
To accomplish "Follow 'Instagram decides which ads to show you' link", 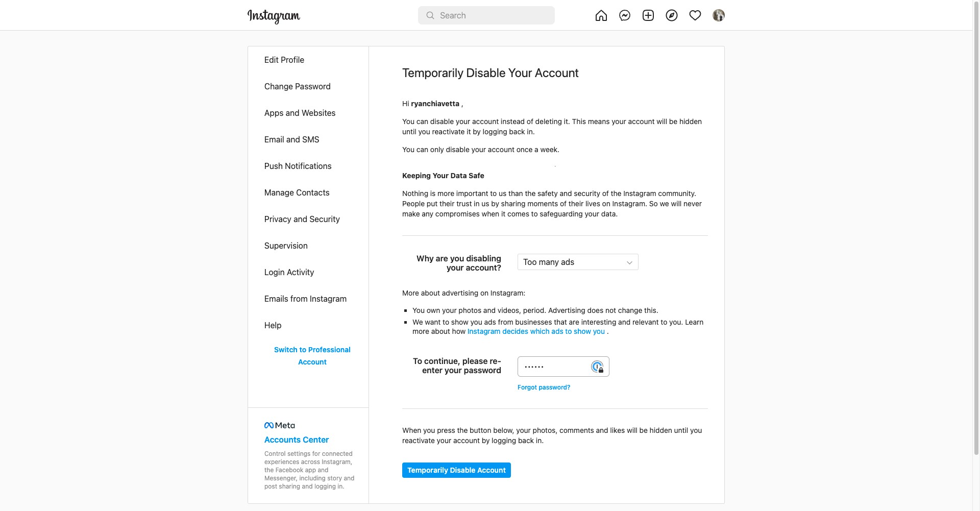I will (536, 332).
